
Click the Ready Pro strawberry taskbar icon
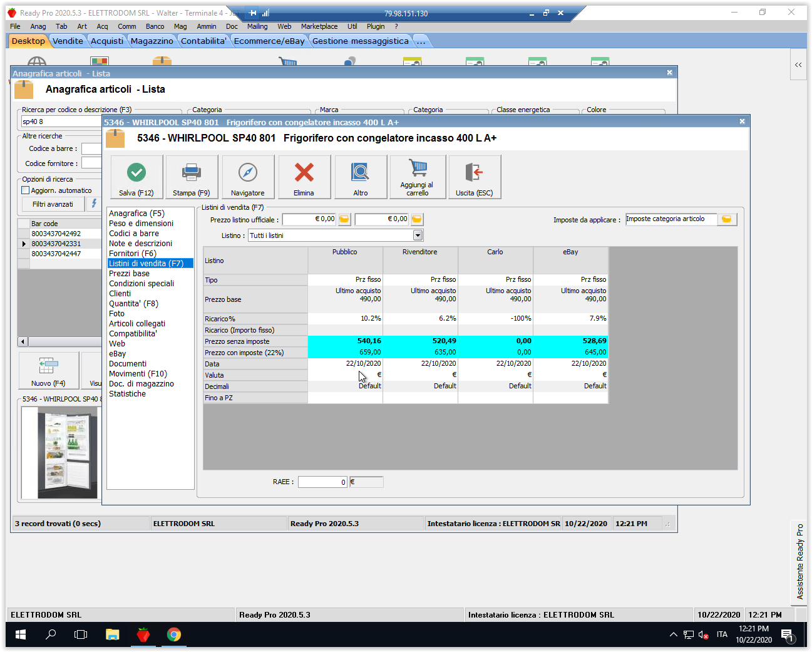pyautogui.click(x=143, y=634)
